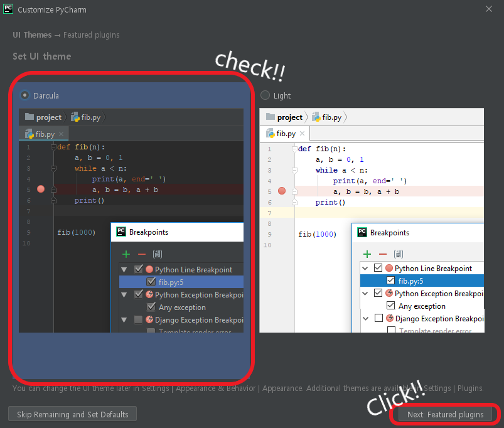This screenshot has width=504, height=428.
Task: Collapse Django Exception Breakpoint node in Light preview
Action: click(366, 318)
